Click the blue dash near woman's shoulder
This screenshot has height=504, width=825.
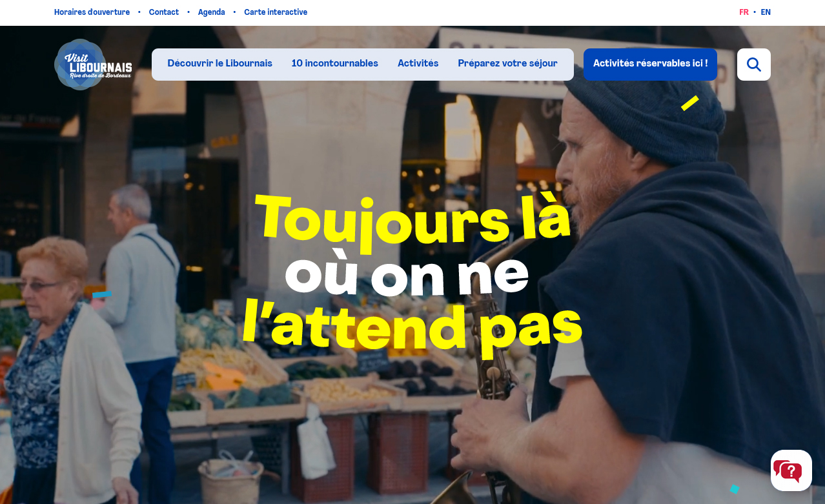click(x=102, y=294)
